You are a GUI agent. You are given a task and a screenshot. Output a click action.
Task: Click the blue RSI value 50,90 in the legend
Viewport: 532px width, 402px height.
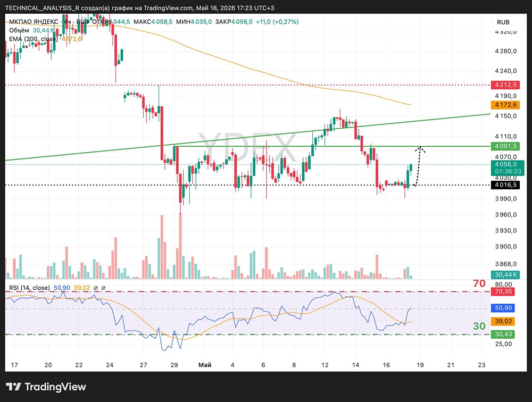(x=62, y=288)
